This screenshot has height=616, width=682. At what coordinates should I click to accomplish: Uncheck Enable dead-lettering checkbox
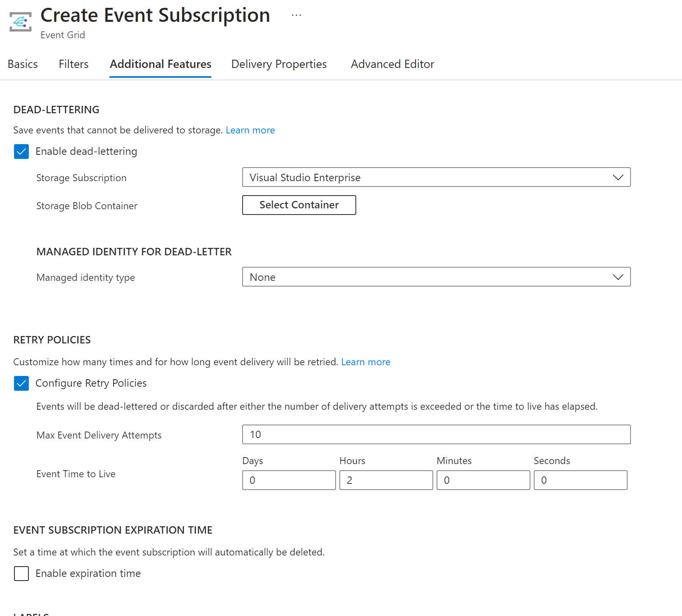pyautogui.click(x=21, y=152)
